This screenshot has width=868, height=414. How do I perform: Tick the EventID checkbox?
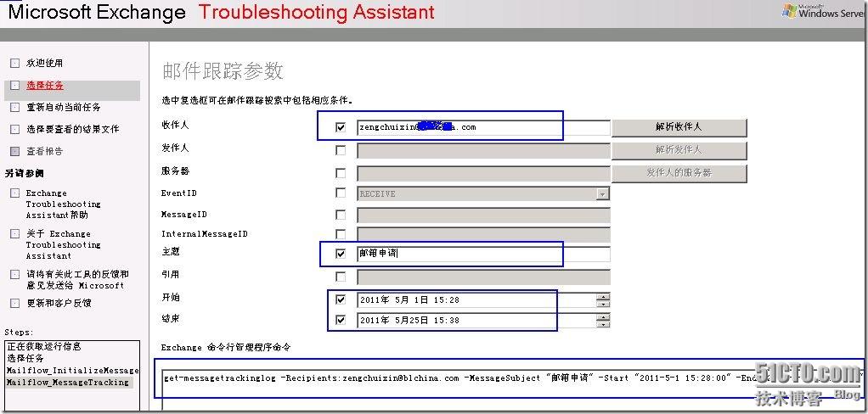point(341,193)
